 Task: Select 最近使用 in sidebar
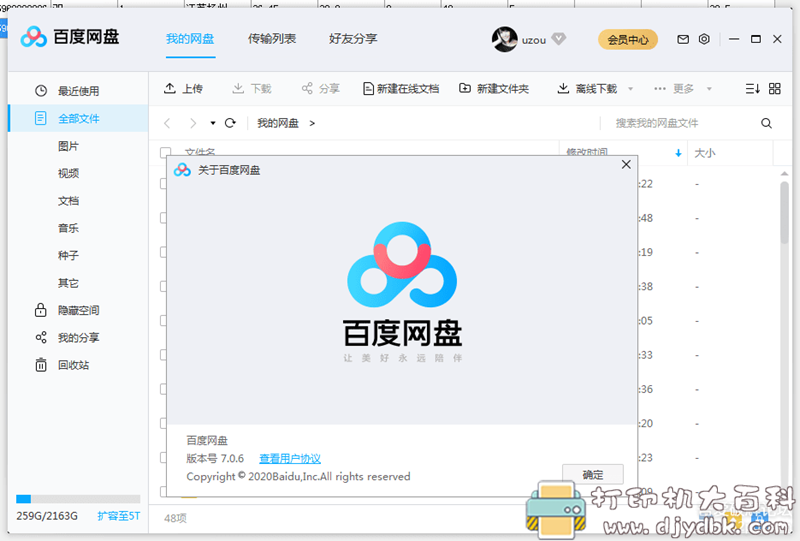(78, 91)
